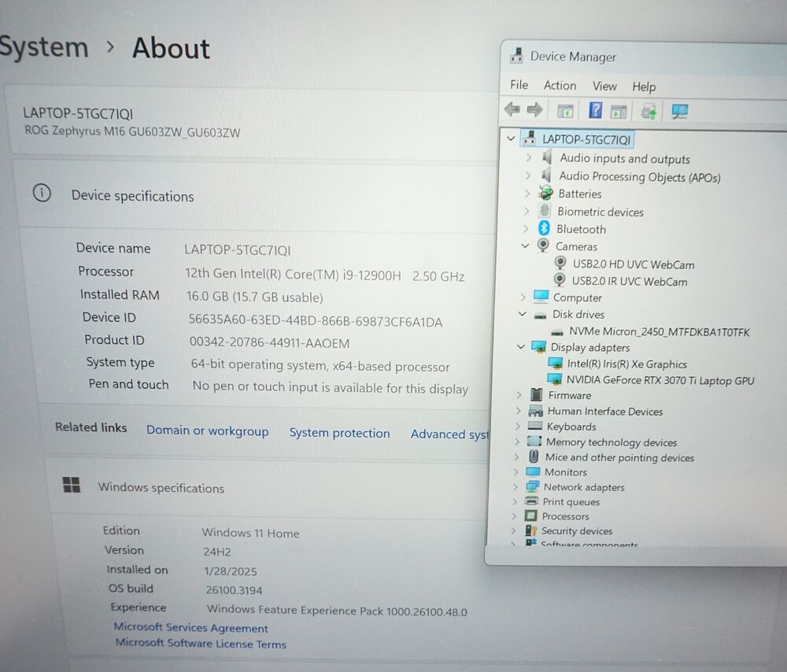Viewport: 787px width, 672px height.
Task: Click the Cameras category webcam icon
Action: point(542,245)
